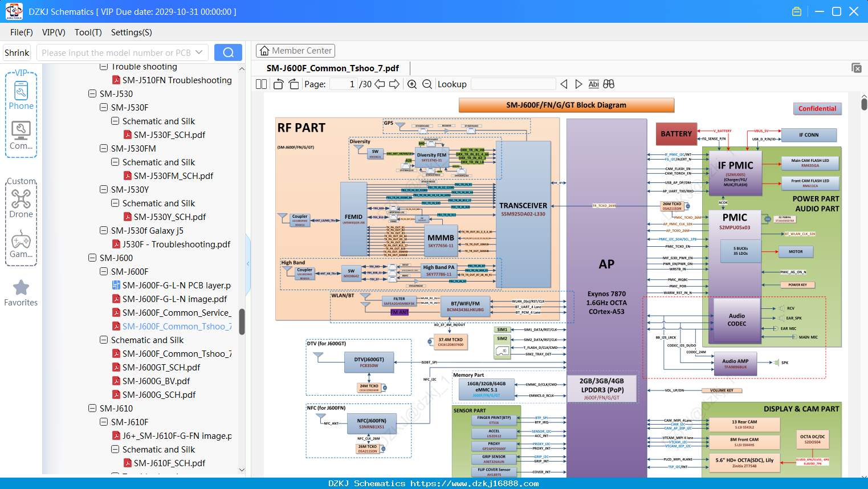
Task: Collapse the SM-J530 tree node
Action: [x=92, y=93]
